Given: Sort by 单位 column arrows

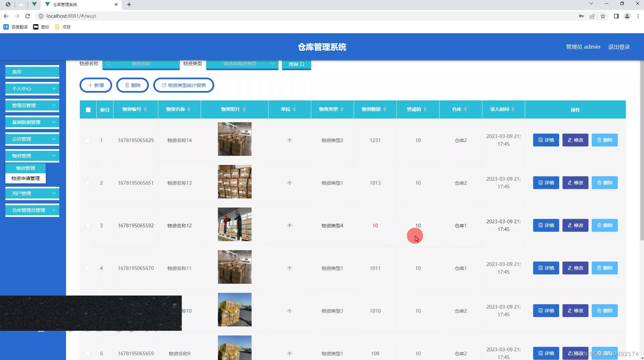Looking at the screenshot, I should 294,109.
